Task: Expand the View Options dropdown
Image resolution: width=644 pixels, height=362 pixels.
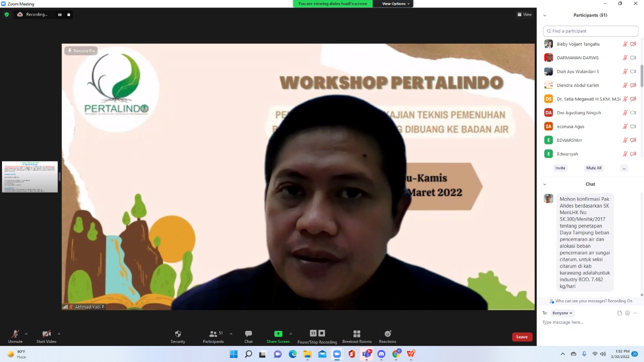Action: (x=395, y=4)
